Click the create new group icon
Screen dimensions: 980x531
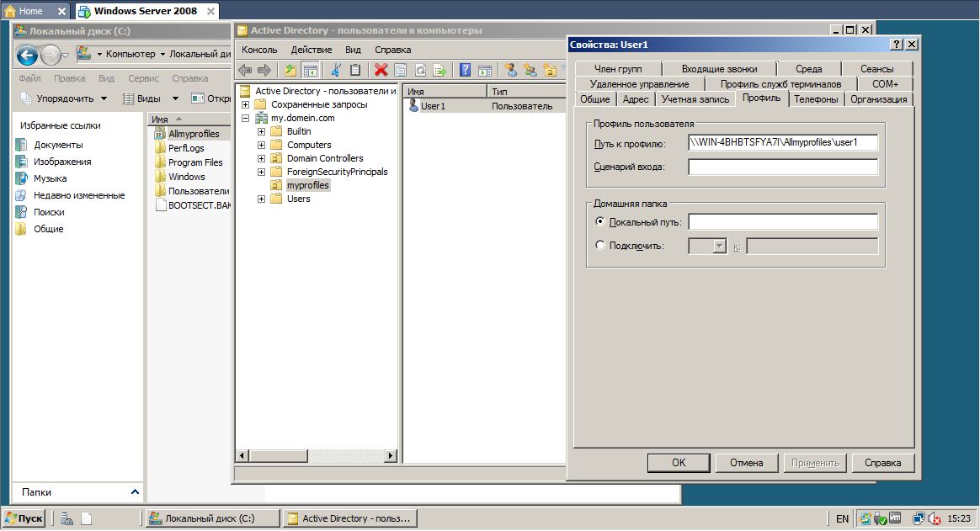(x=530, y=71)
